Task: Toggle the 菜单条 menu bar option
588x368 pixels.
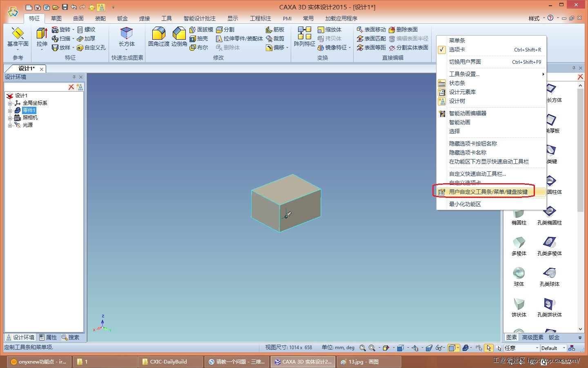Action: click(x=491, y=40)
